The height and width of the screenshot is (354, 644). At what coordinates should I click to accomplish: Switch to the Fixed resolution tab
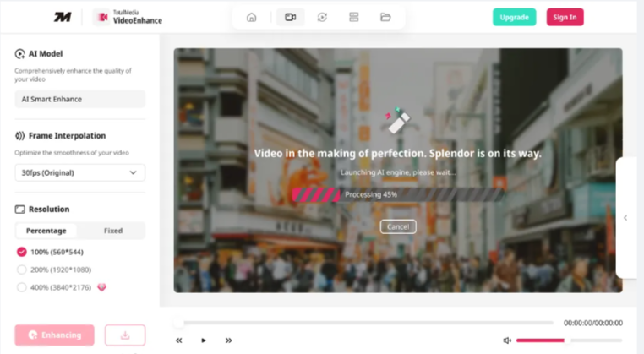point(112,231)
